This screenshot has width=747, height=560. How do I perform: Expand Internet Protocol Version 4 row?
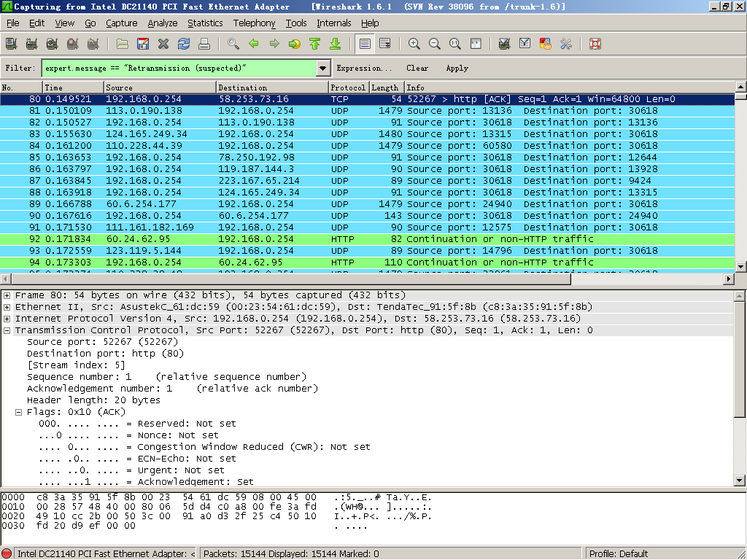(x=7, y=319)
